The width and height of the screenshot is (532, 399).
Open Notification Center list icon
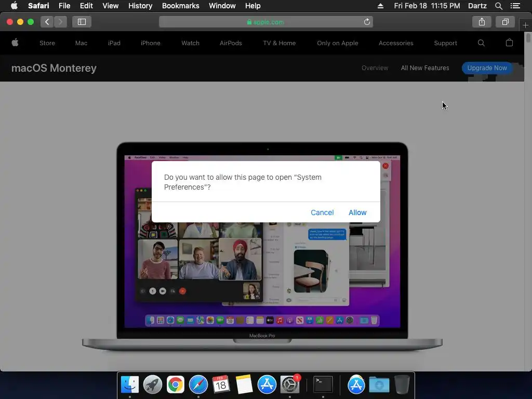click(515, 6)
